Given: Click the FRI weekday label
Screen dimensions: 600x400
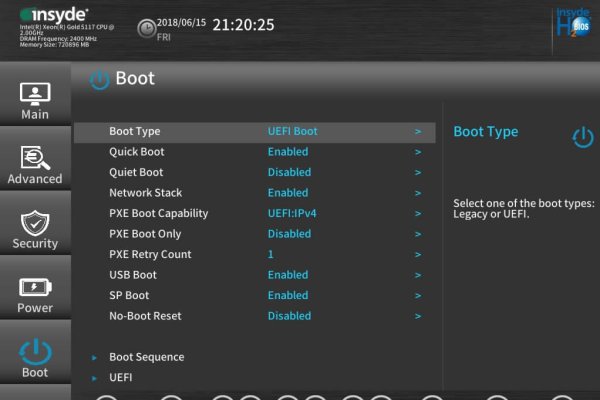Looking at the screenshot, I should tap(164, 37).
